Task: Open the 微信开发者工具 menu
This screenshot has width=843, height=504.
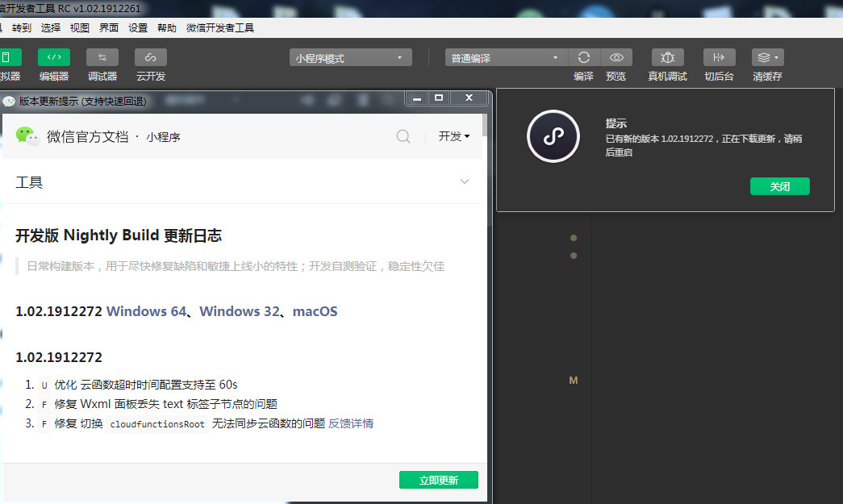Action: pyautogui.click(x=220, y=28)
